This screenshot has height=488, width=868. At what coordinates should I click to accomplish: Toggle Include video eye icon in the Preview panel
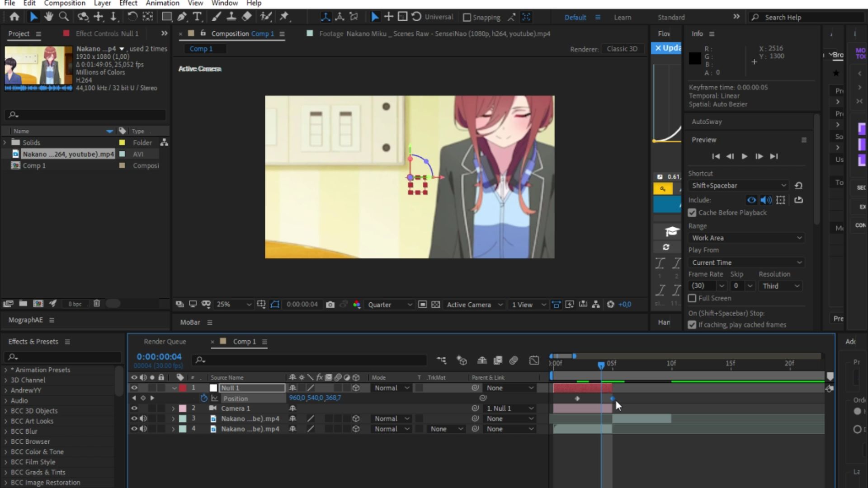pos(751,200)
